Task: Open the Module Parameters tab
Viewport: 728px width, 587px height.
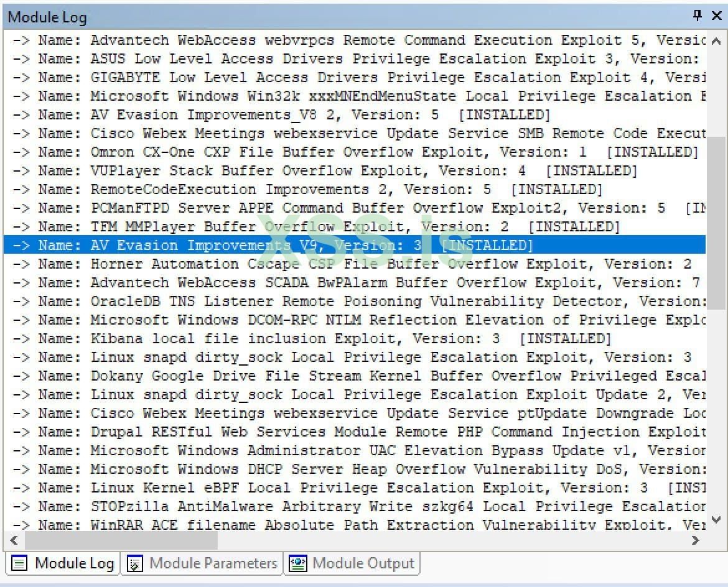Action: click(x=202, y=563)
